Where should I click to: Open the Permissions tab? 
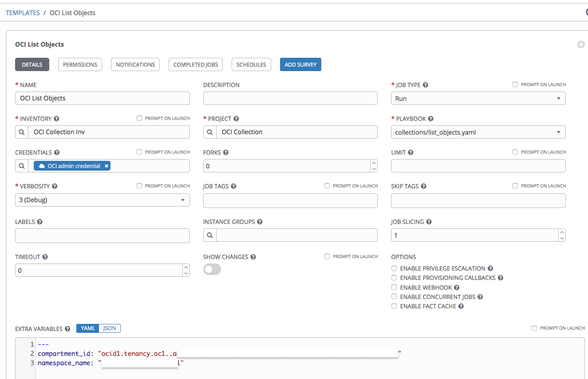(80, 64)
